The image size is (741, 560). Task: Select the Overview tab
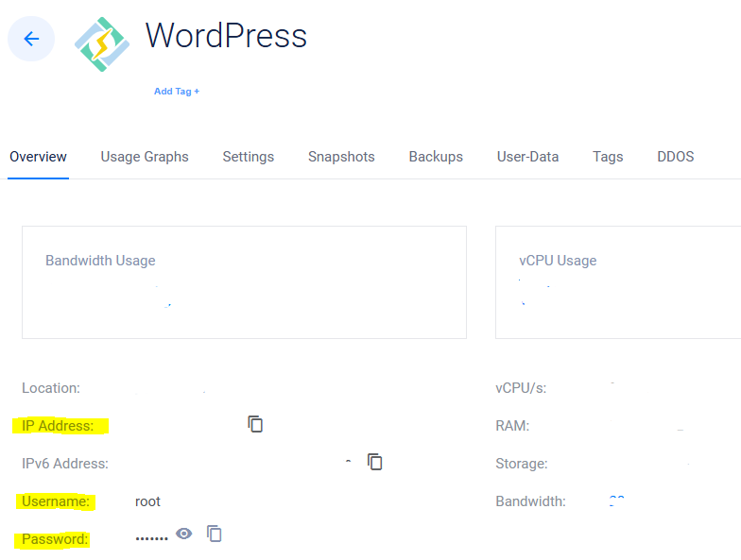click(38, 157)
